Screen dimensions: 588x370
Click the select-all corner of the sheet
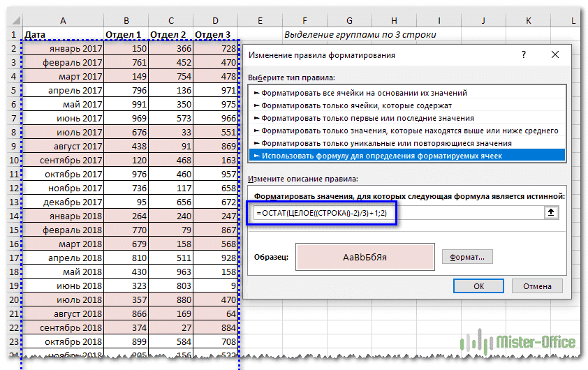pos(12,21)
